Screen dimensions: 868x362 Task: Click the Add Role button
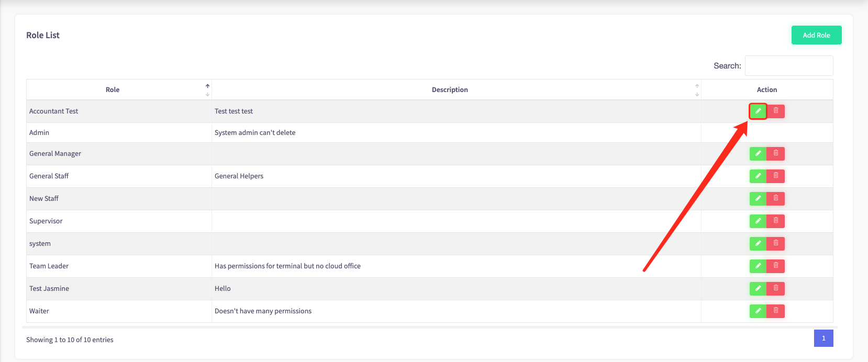coord(816,35)
